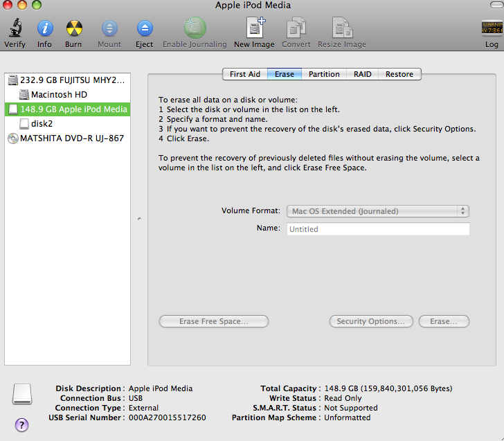504x441 pixels.
Task: Select the 232.9 GB FUJITSU disk
Action: (x=67, y=80)
